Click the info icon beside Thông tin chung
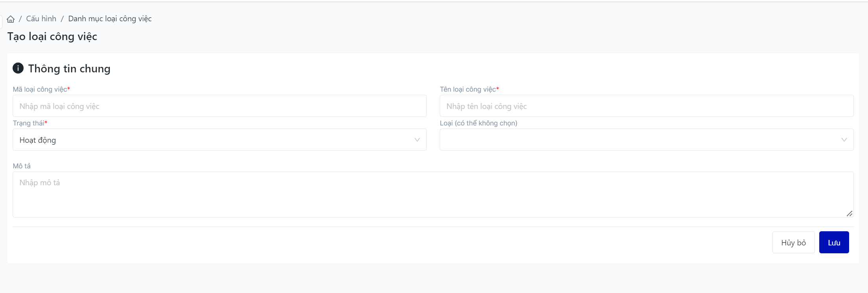 click(18, 68)
